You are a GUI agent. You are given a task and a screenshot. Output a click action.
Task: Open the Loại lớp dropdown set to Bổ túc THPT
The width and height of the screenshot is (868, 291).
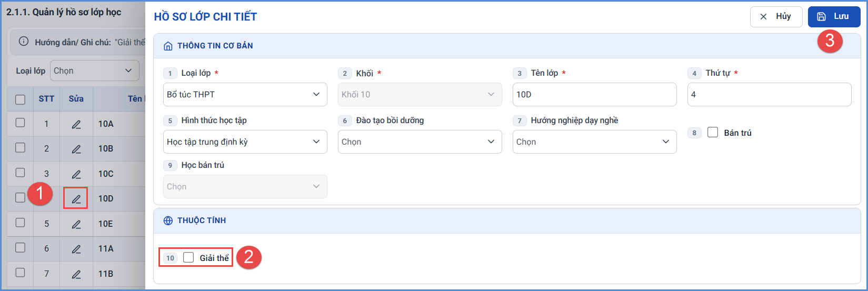pyautogui.click(x=245, y=94)
